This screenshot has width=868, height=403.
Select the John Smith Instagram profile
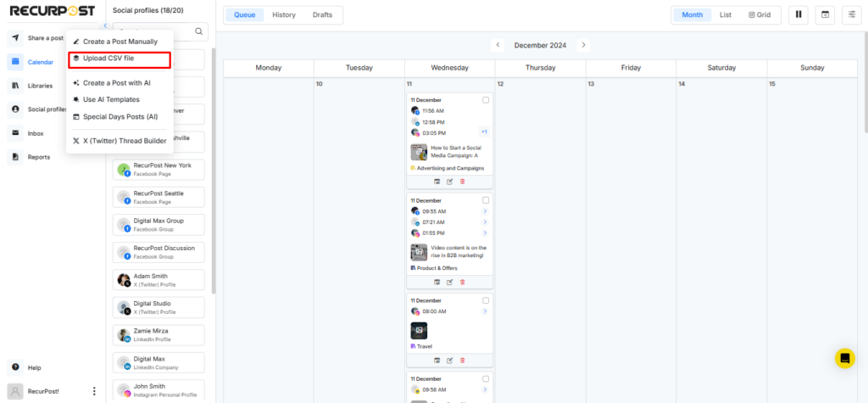(x=159, y=390)
